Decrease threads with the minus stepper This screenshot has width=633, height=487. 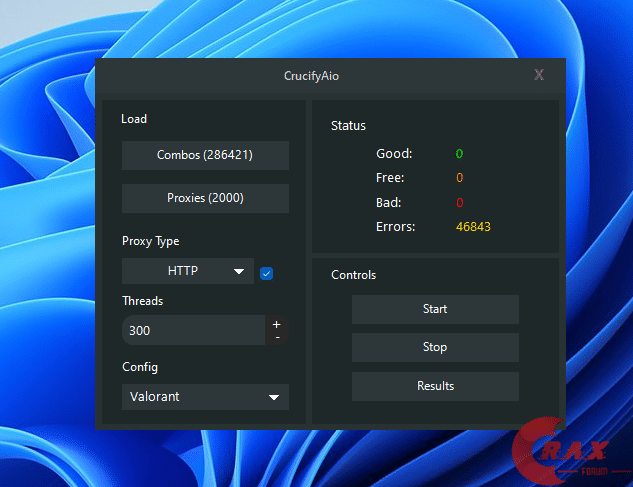point(277,337)
